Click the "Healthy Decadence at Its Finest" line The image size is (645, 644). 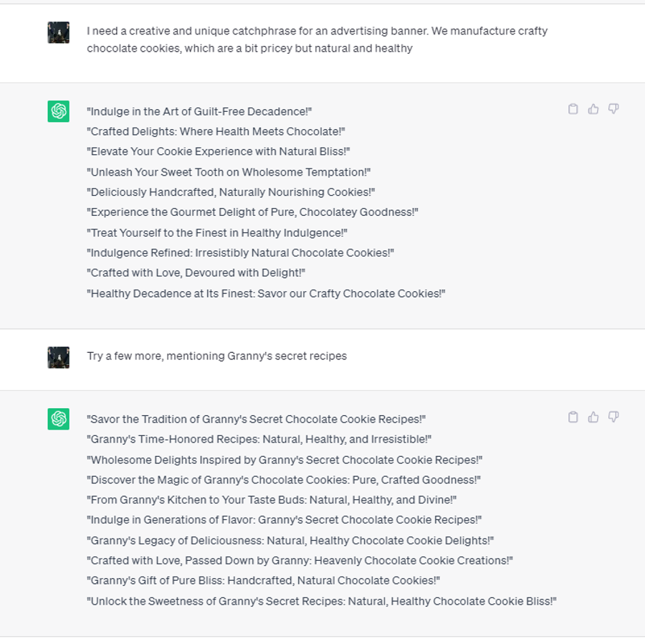[266, 293]
